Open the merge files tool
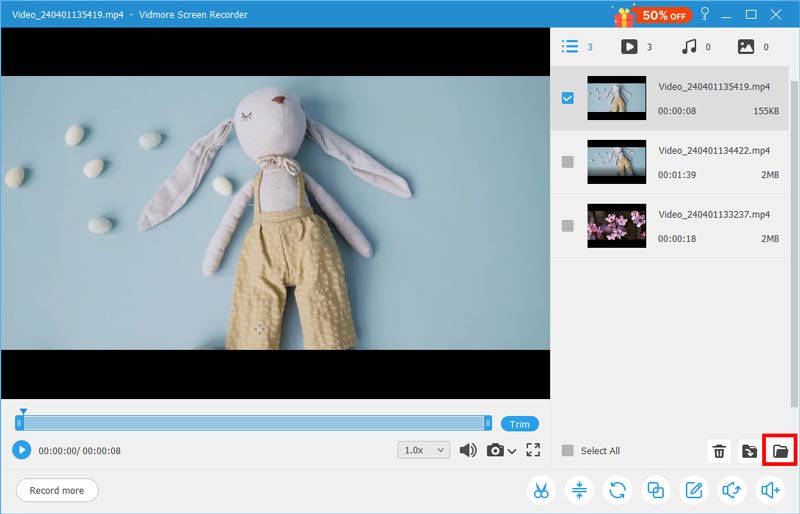 click(656, 490)
